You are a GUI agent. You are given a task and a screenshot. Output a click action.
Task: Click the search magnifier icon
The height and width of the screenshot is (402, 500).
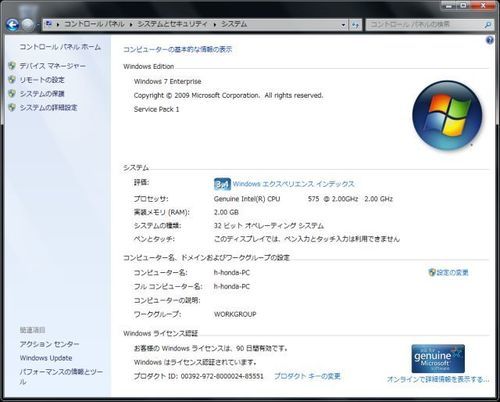coord(488,25)
